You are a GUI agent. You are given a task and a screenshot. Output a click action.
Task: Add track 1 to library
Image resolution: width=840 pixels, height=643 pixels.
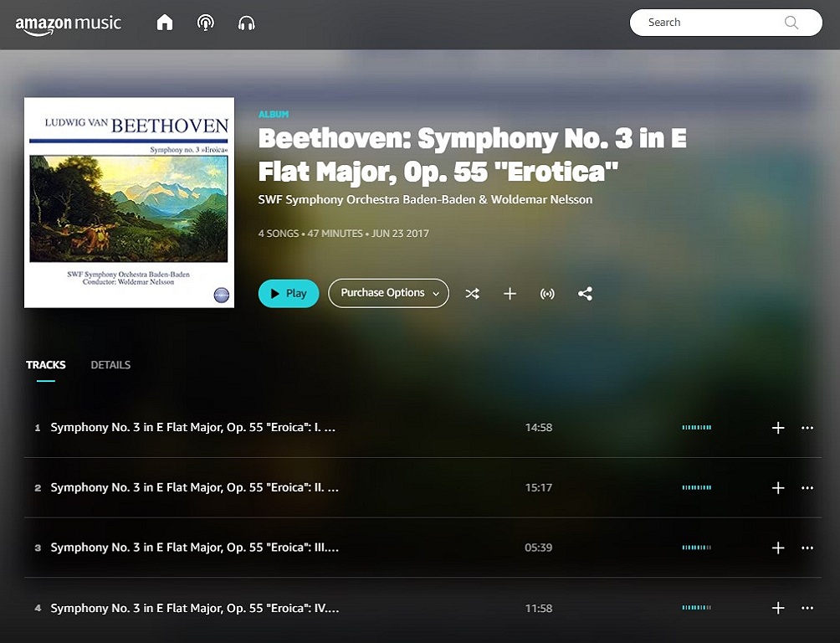coord(778,428)
